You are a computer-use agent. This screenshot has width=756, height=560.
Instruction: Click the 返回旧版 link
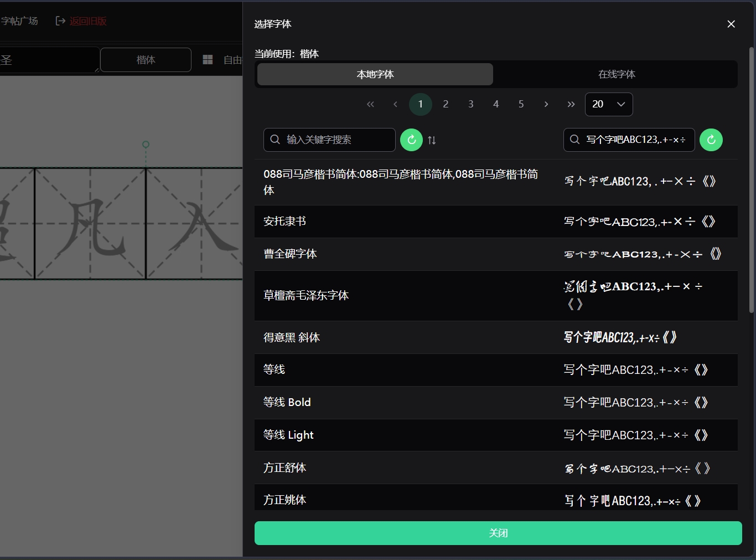(87, 20)
